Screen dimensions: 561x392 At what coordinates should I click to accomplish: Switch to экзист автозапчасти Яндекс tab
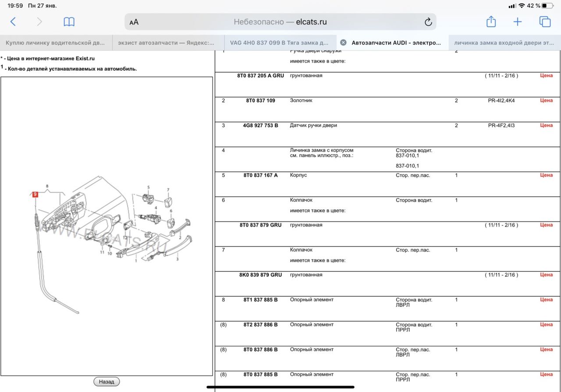click(168, 43)
